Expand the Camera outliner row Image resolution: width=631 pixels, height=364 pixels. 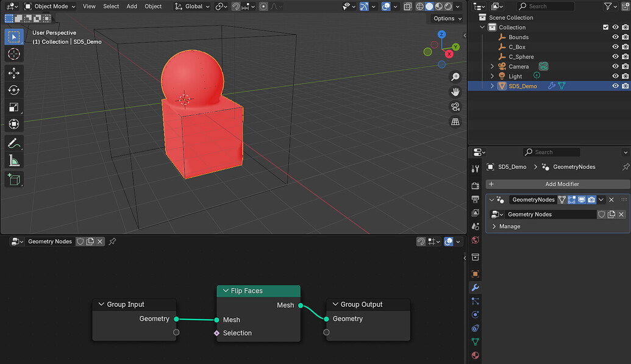coord(492,66)
